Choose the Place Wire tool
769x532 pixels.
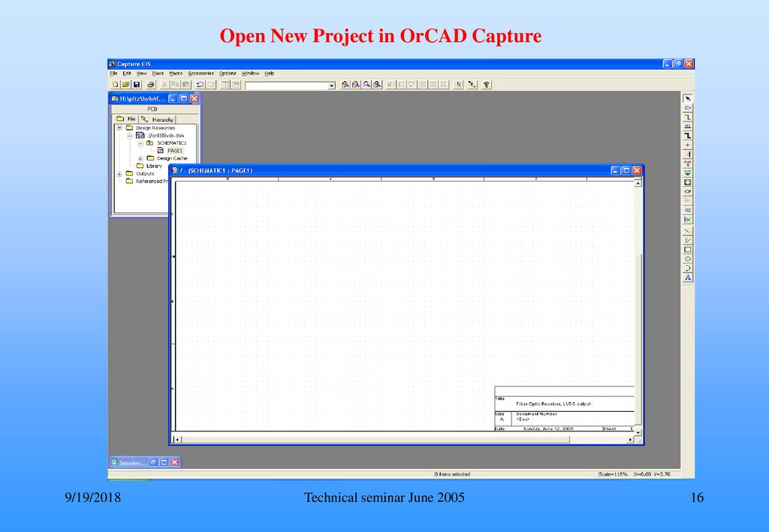(x=688, y=117)
